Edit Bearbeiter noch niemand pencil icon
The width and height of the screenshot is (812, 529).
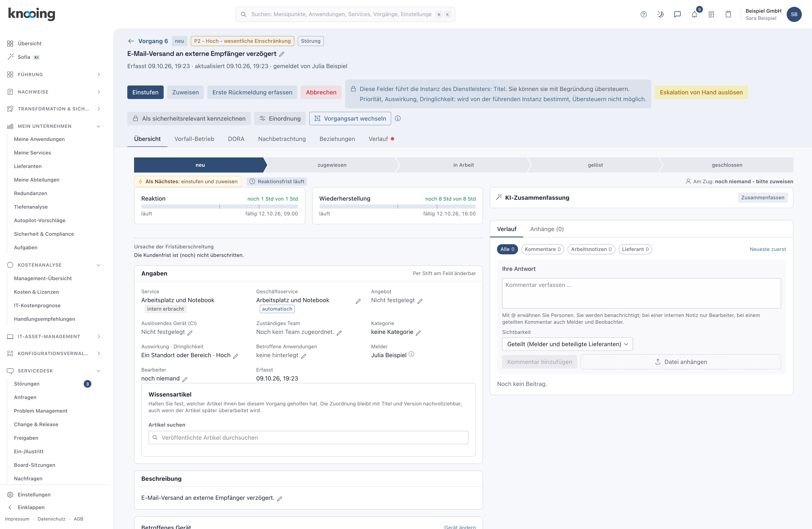pyautogui.click(x=185, y=379)
